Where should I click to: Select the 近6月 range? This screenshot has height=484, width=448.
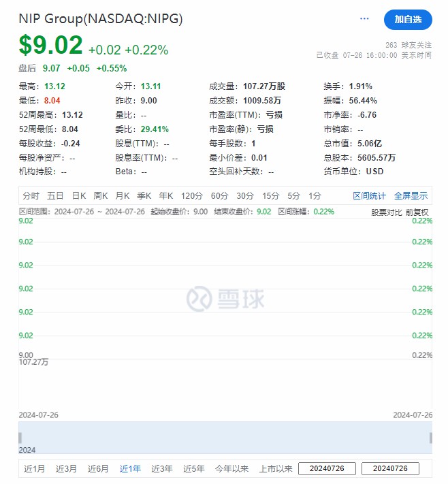click(98, 468)
